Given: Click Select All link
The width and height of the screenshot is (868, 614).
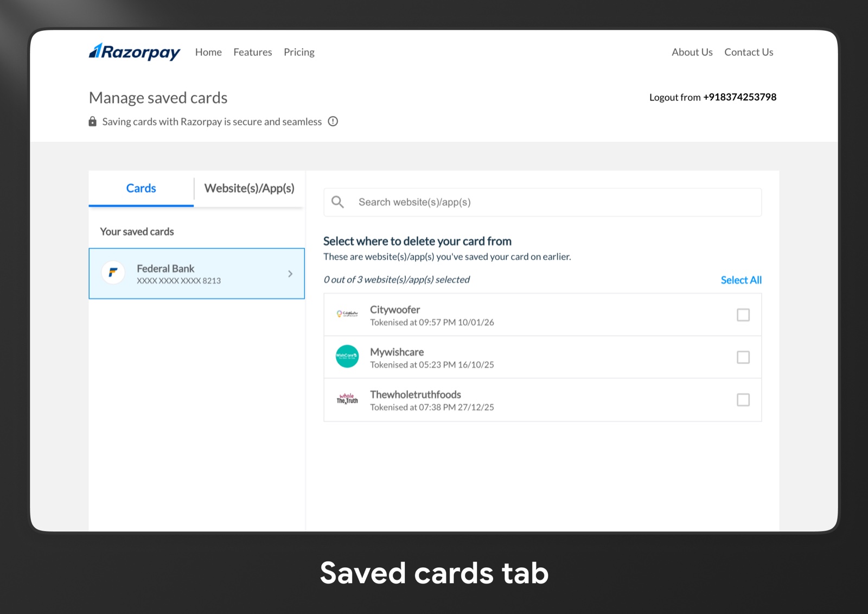Looking at the screenshot, I should (x=741, y=280).
